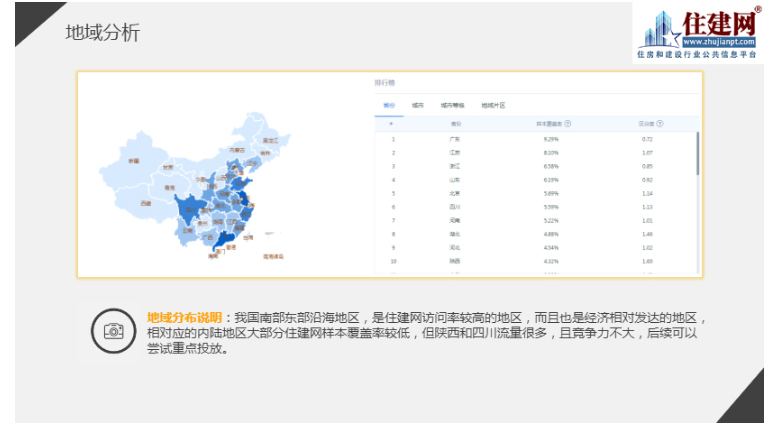Open the 城市等级 tab
This screenshot has width=781, height=426.
pyautogui.click(x=452, y=105)
